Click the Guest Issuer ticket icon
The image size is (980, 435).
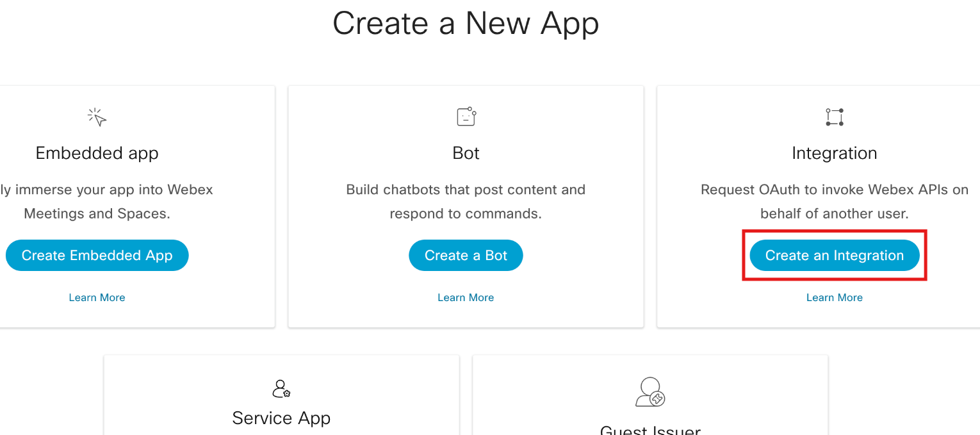(649, 391)
